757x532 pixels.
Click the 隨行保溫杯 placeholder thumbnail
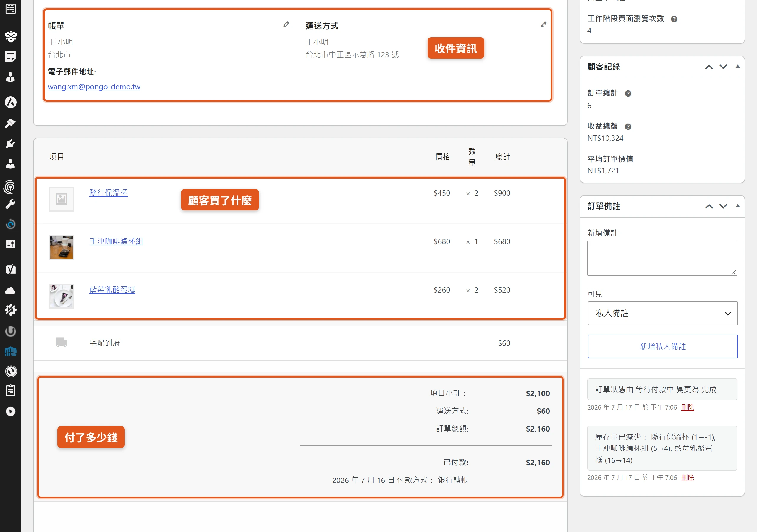(61, 199)
